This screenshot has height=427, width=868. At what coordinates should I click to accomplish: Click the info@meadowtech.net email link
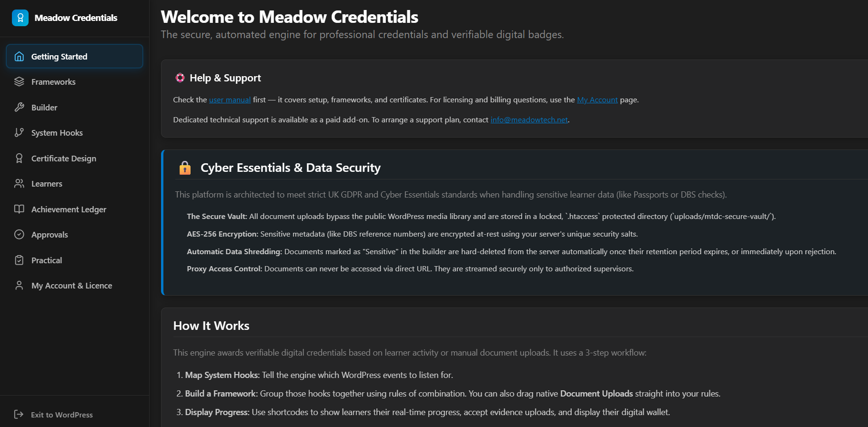tap(529, 120)
